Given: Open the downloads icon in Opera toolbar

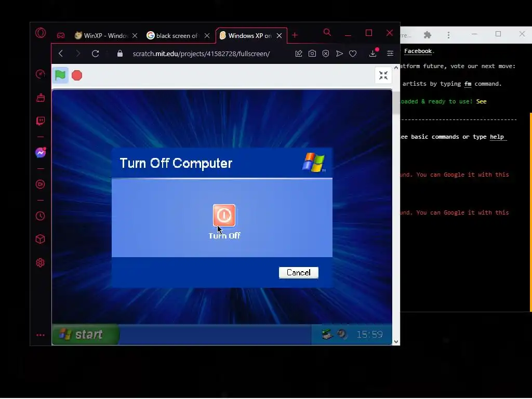Looking at the screenshot, I should click(x=373, y=54).
